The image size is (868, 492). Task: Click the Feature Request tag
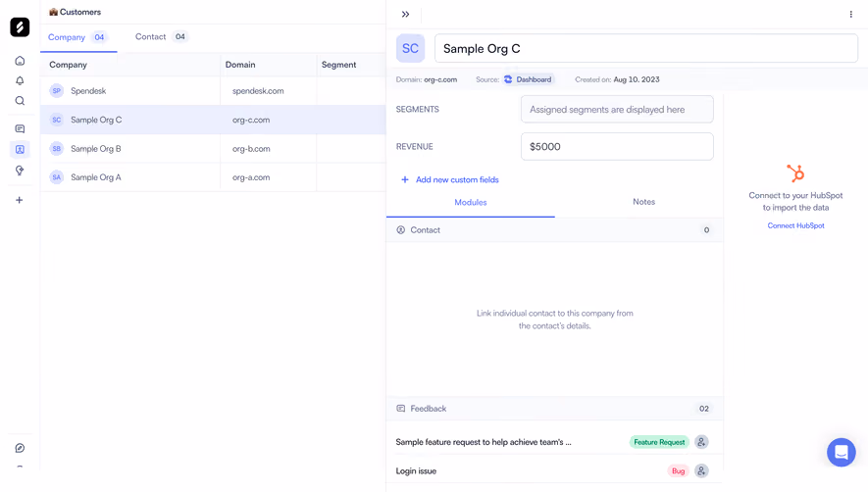click(x=659, y=442)
